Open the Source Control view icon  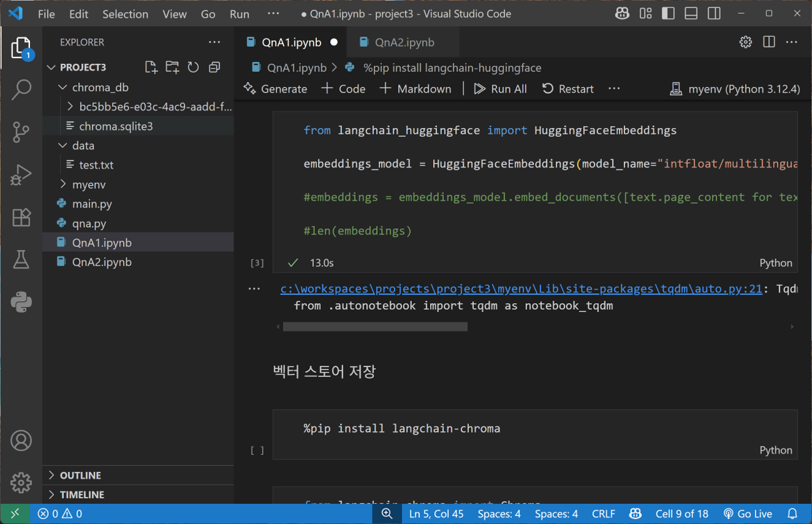pos(21,132)
